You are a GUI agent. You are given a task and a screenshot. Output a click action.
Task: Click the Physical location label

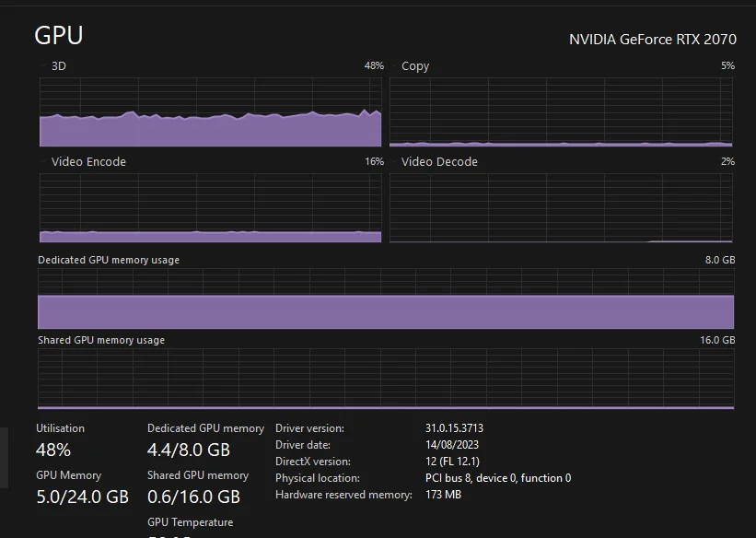[x=318, y=478]
